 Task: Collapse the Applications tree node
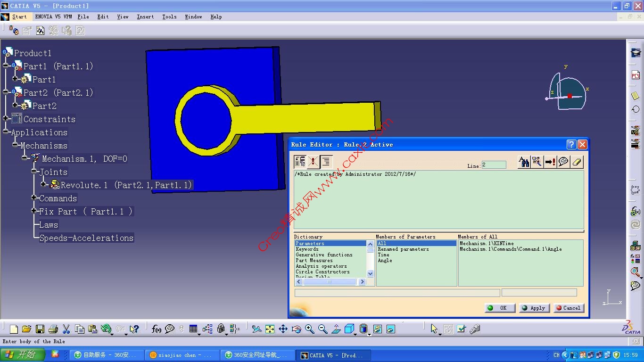tap(6, 132)
